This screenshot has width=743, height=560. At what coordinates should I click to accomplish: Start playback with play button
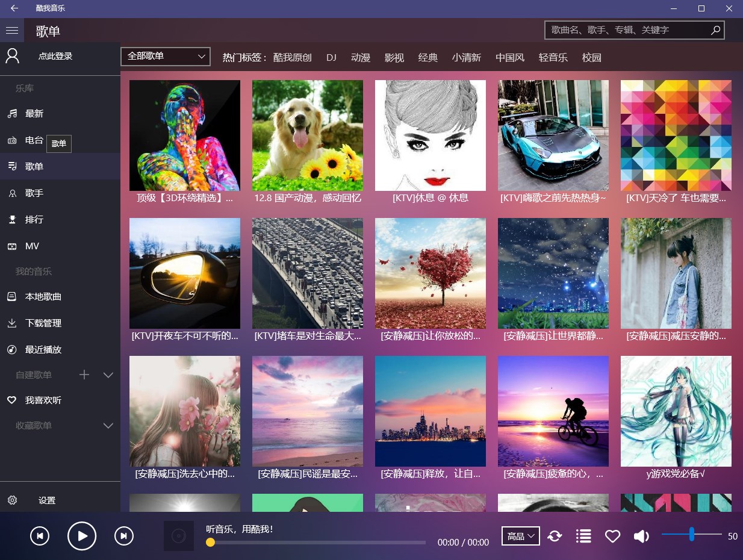pos(82,536)
